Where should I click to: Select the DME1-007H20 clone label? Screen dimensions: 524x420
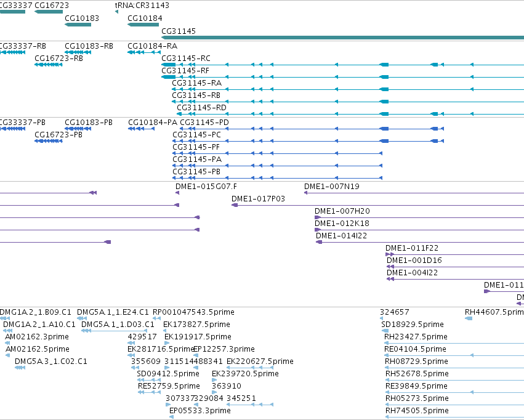pyautogui.click(x=342, y=211)
